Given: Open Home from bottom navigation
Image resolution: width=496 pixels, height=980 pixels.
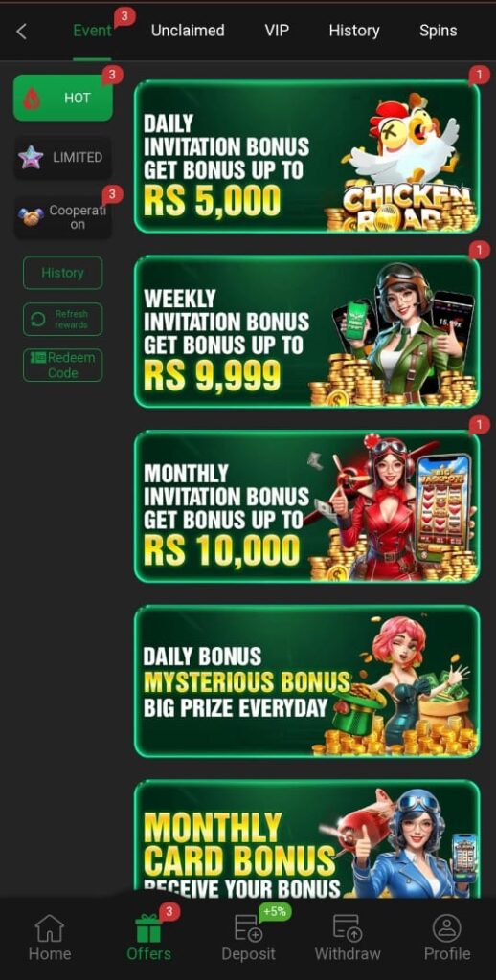Looking at the screenshot, I should pyautogui.click(x=50, y=937).
